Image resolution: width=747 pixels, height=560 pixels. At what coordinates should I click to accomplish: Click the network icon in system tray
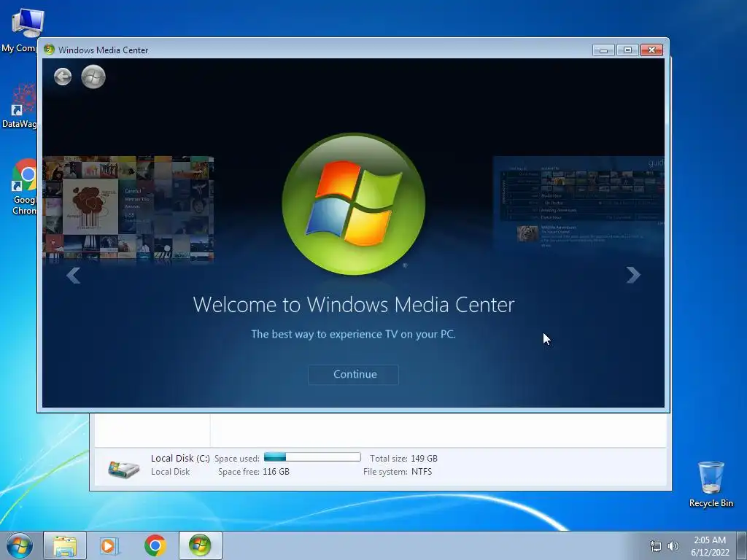point(656,546)
